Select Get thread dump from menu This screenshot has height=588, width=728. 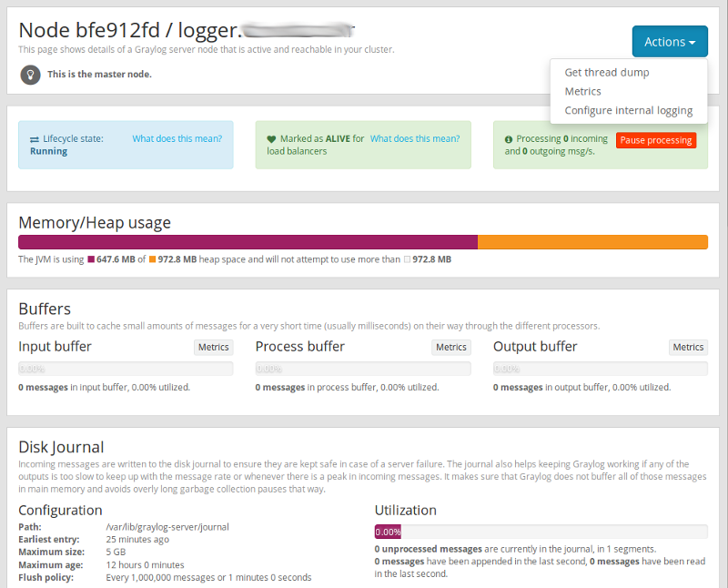point(606,72)
